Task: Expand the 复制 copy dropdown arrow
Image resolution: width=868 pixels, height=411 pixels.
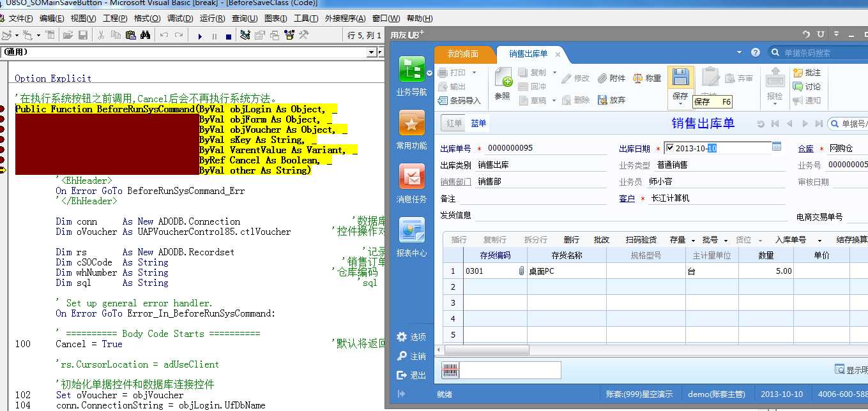Action: (554, 73)
